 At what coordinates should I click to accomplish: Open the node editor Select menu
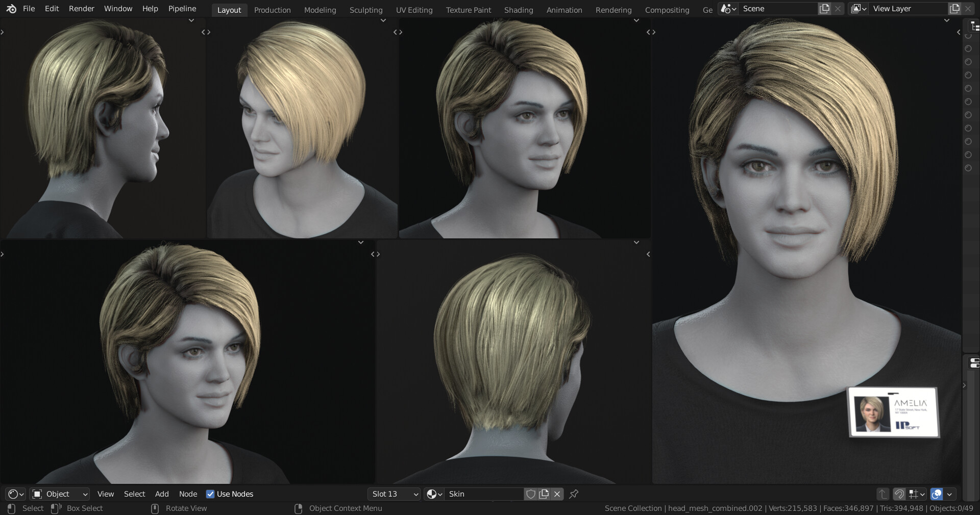[135, 494]
